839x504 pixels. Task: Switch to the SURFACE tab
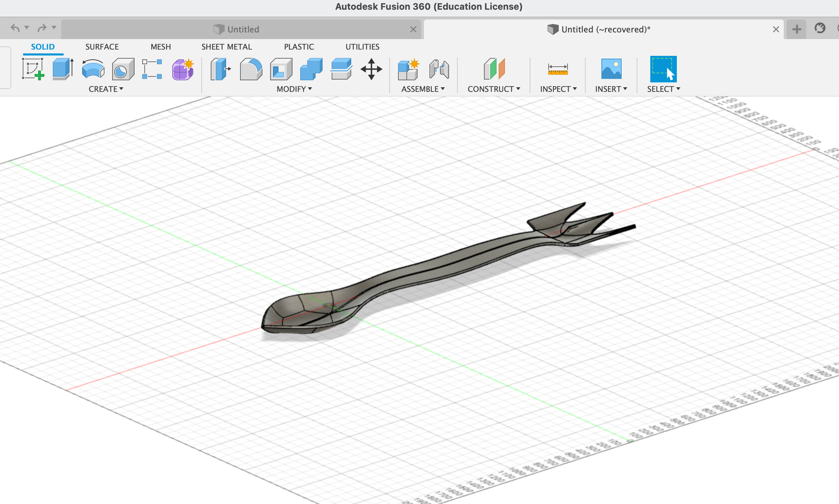[x=102, y=46]
